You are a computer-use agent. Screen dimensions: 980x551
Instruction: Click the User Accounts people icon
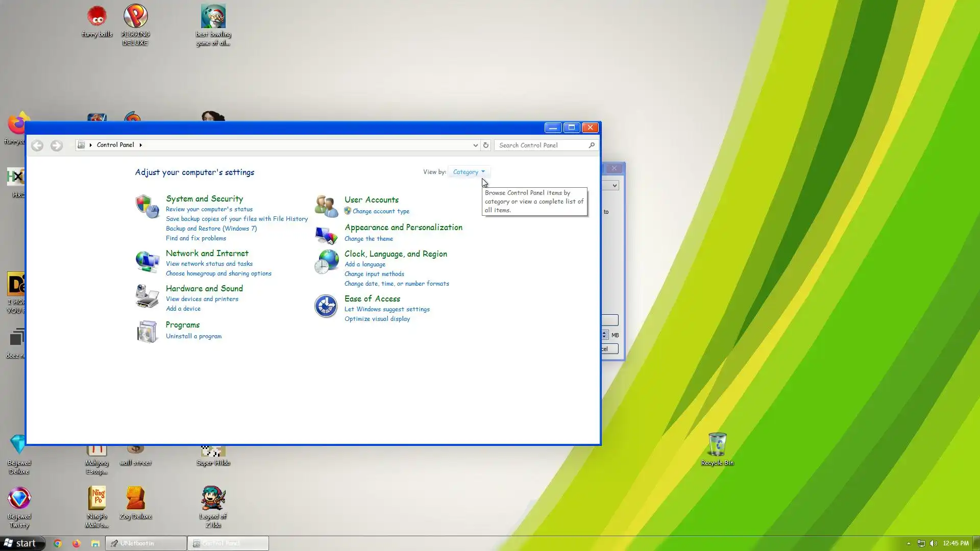pyautogui.click(x=326, y=206)
